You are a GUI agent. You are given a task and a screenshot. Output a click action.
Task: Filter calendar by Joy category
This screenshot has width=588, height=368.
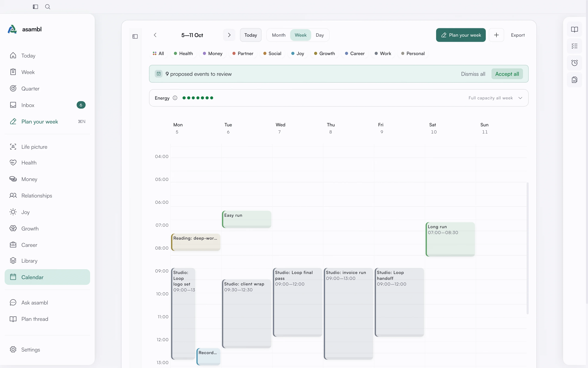click(x=298, y=54)
